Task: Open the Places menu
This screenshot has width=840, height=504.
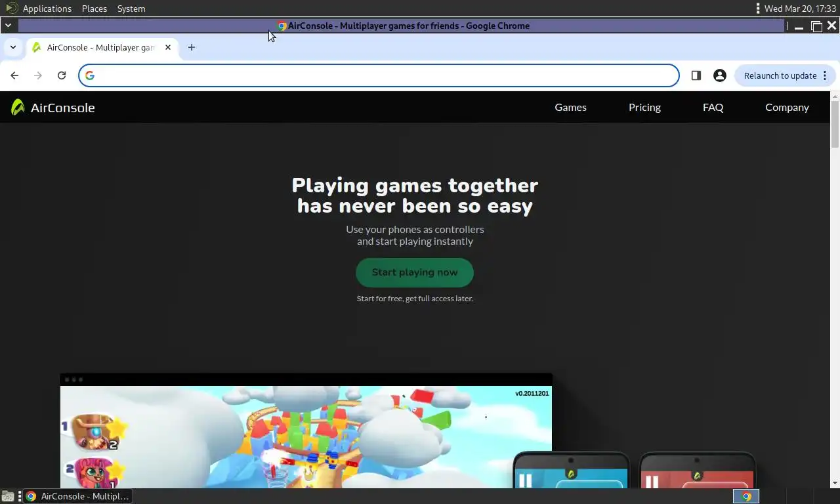Action: 94,9
